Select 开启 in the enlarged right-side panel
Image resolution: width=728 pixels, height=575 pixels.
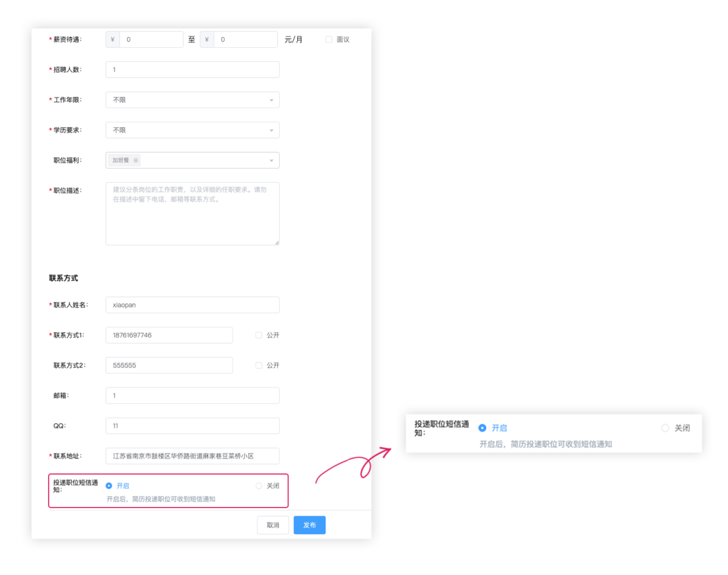click(482, 427)
